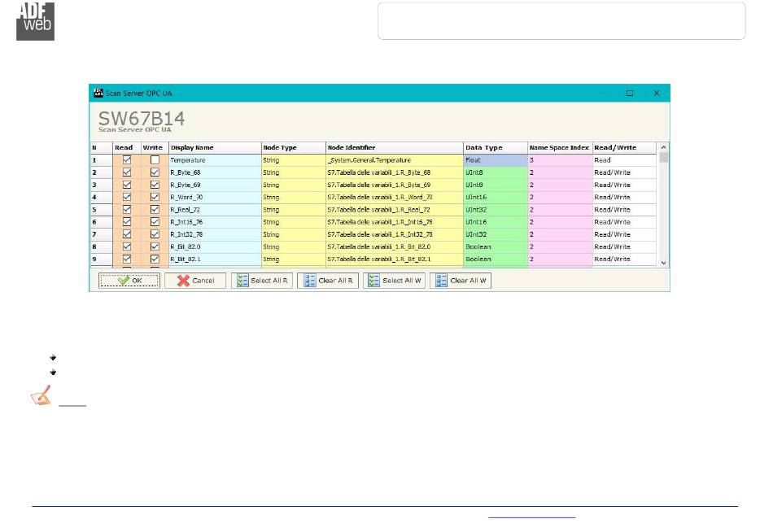Click the note pencil icon below the dialog

click(x=41, y=395)
